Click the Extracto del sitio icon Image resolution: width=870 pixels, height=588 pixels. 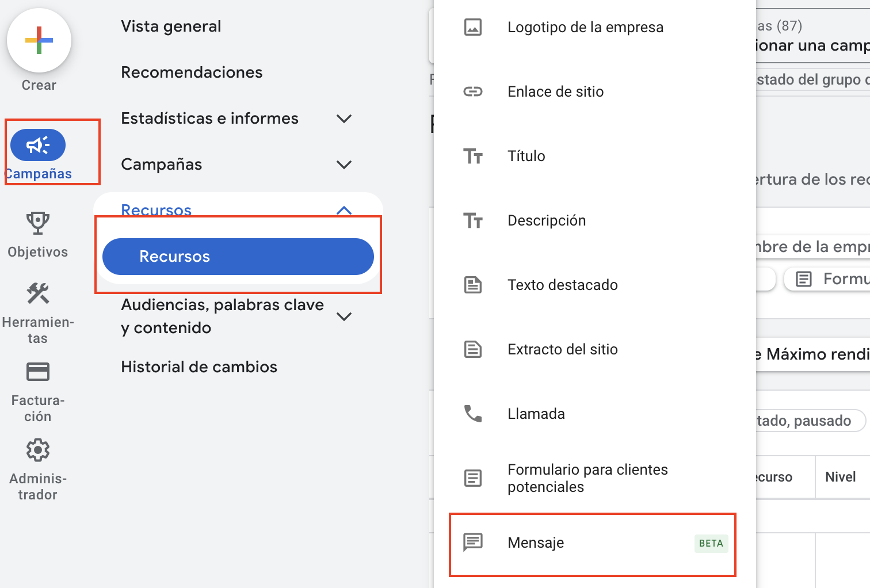[x=473, y=349]
